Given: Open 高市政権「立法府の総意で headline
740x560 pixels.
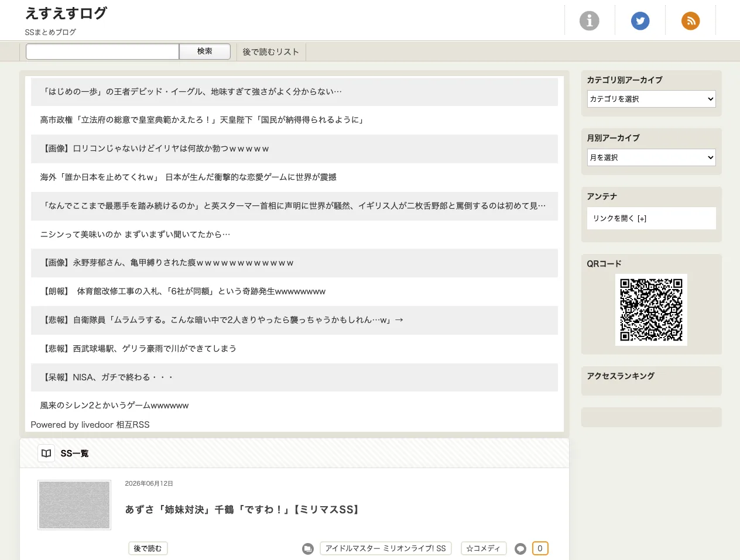Looking at the screenshot, I should [x=203, y=120].
